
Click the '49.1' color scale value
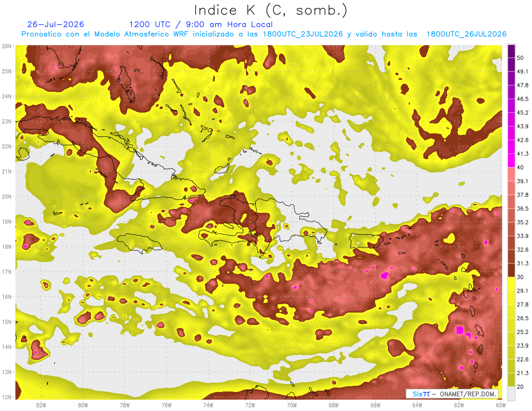coord(523,71)
